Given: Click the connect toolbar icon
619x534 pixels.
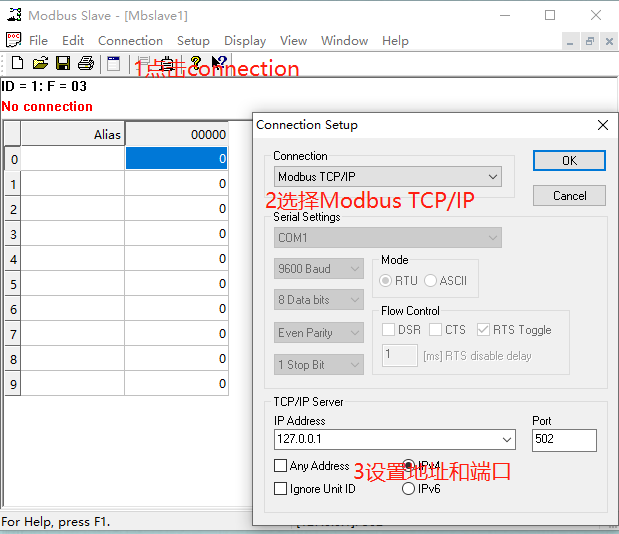Looking at the screenshot, I should click(x=143, y=63).
